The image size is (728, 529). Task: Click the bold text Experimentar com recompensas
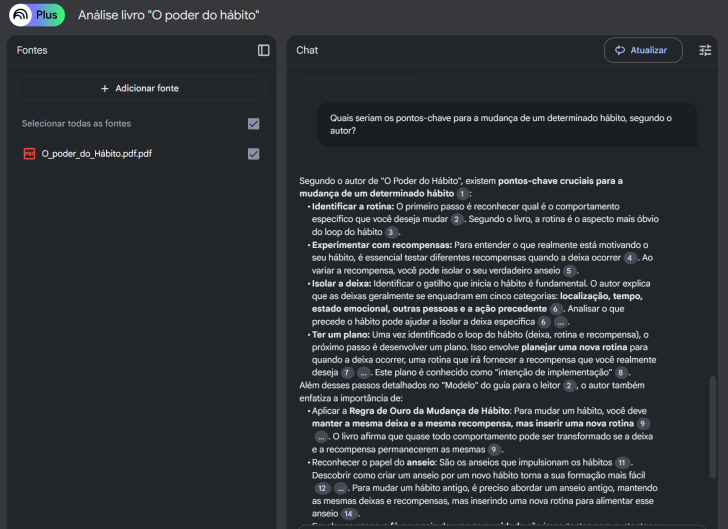(382, 245)
